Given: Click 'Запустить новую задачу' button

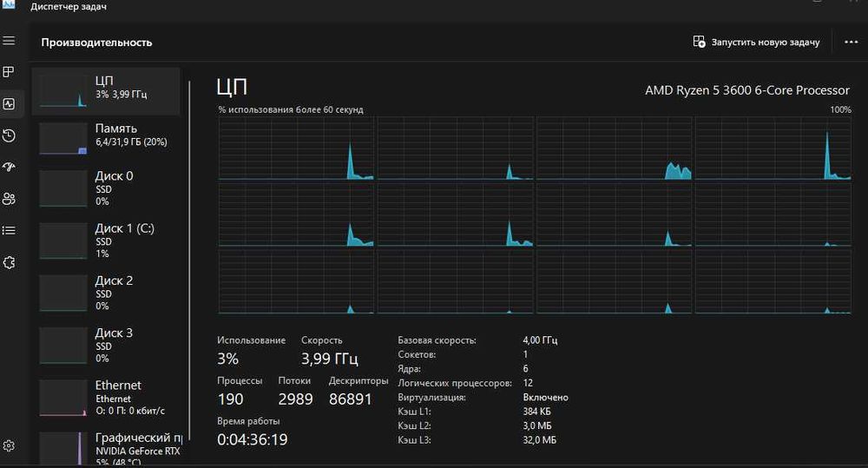Looking at the screenshot, I should click(756, 42).
